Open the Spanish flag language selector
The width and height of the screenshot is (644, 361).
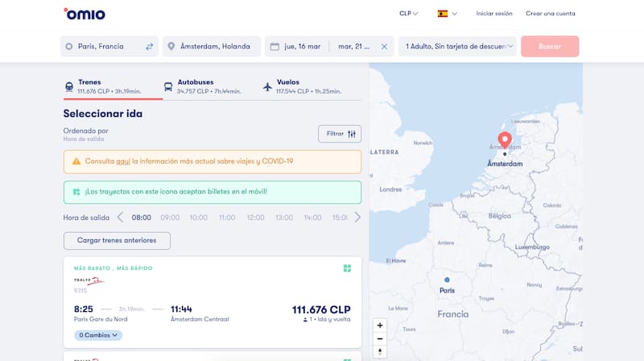click(447, 14)
